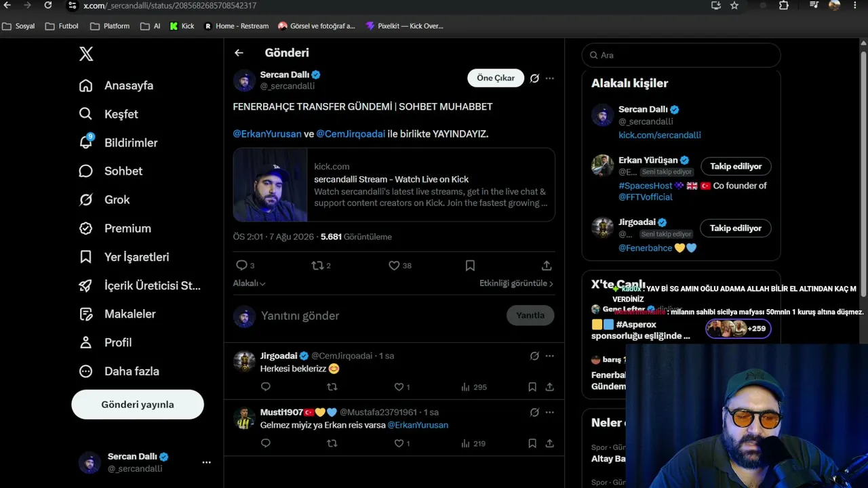This screenshot has height=488, width=868.
Task: Bookmark Musti1907's comment
Action: (532, 443)
